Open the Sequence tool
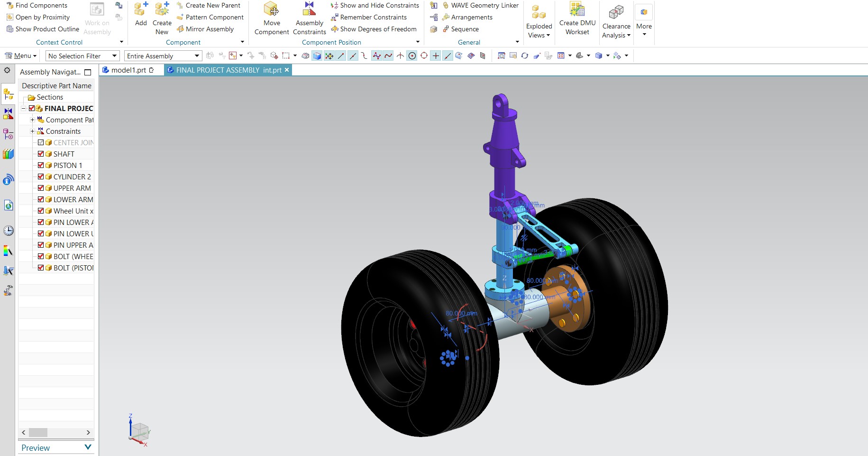 pos(460,29)
